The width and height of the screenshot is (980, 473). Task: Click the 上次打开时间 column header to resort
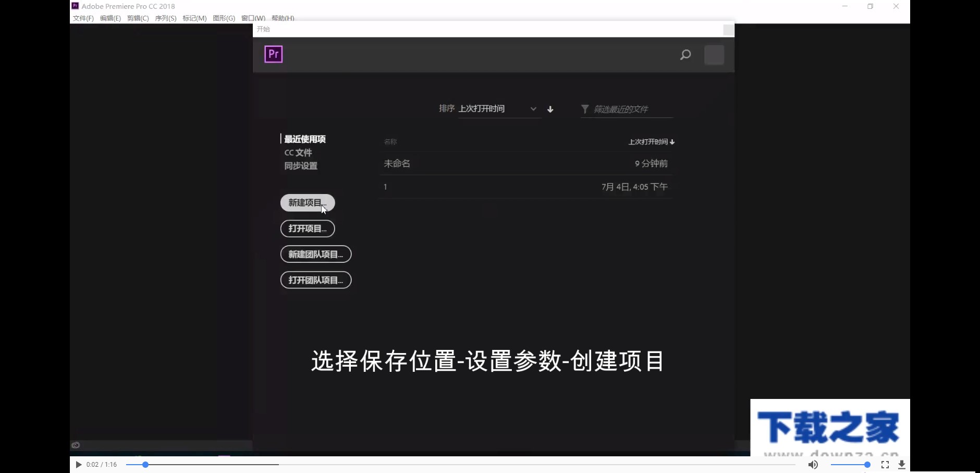tap(648, 141)
